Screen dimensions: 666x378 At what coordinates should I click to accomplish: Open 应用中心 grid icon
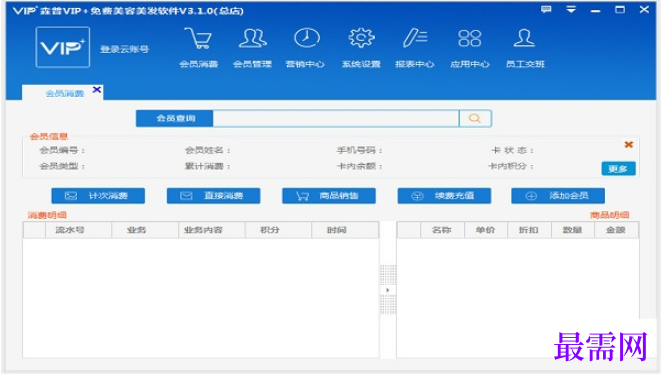coord(470,38)
